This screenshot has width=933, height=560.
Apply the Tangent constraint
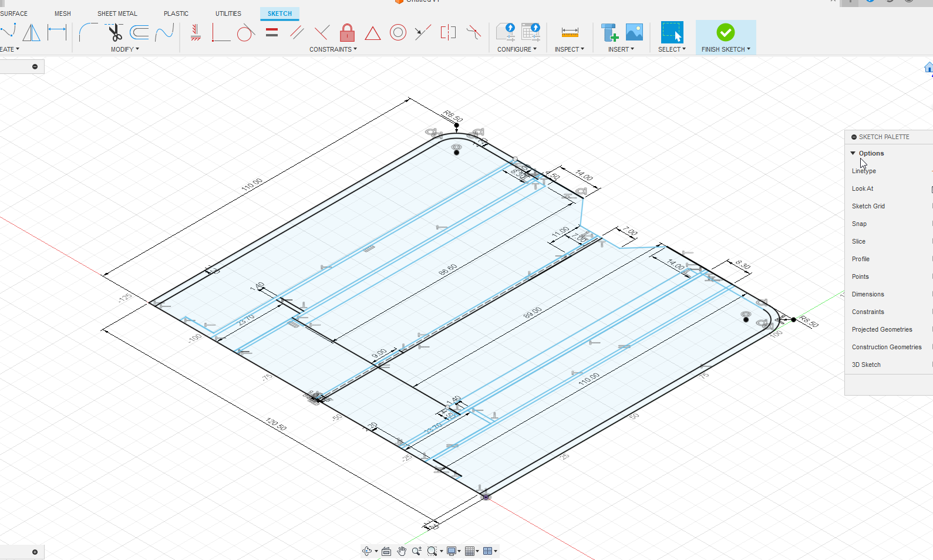point(246,32)
